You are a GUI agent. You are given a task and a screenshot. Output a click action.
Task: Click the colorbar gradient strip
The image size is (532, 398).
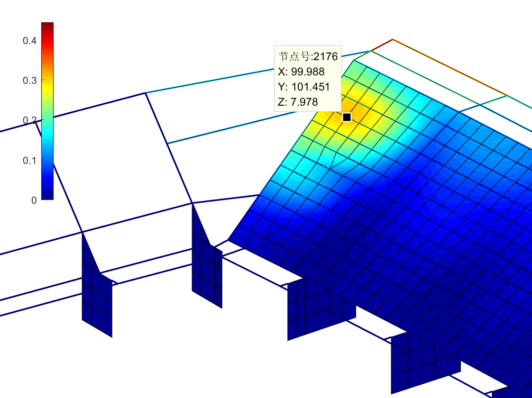pyautogui.click(x=47, y=111)
